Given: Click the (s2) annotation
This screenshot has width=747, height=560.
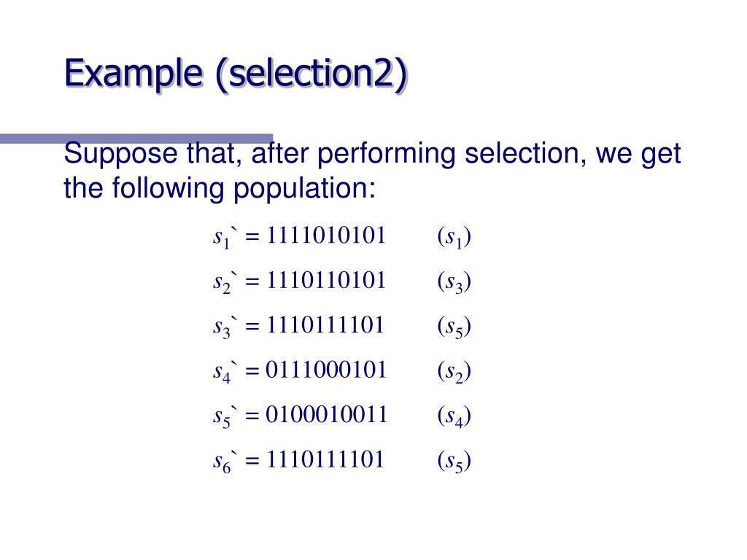Looking at the screenshot, I should 454,371.
